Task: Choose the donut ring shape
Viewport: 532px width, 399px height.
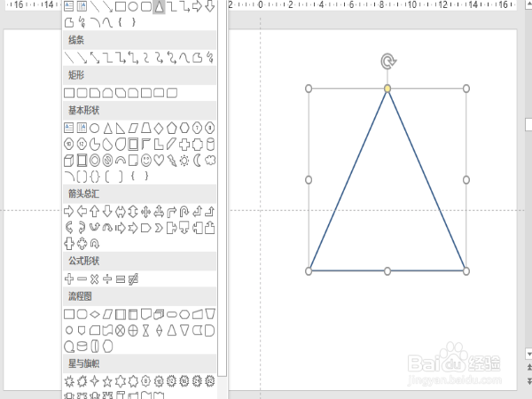Action: (95, 160)
